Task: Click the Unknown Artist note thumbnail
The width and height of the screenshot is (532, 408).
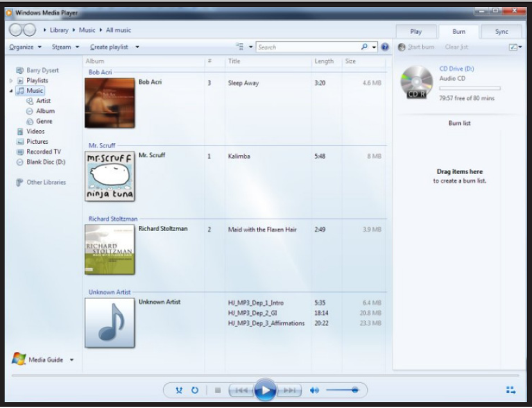Action: 110,323
